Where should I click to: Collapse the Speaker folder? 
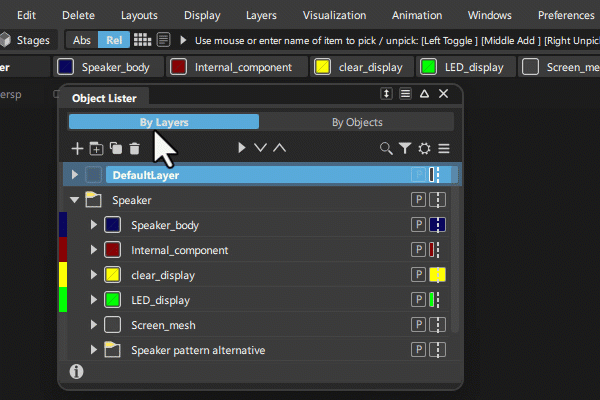click(75, 200)
